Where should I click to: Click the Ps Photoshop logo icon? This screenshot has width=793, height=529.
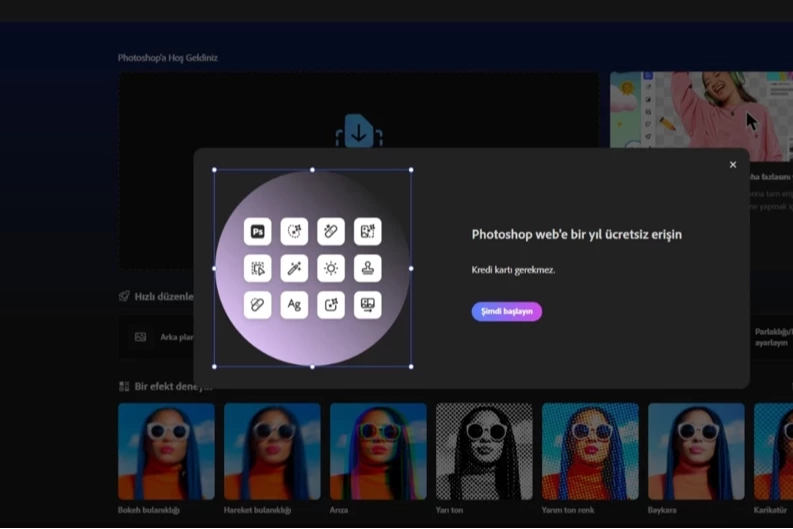point(257,232)
